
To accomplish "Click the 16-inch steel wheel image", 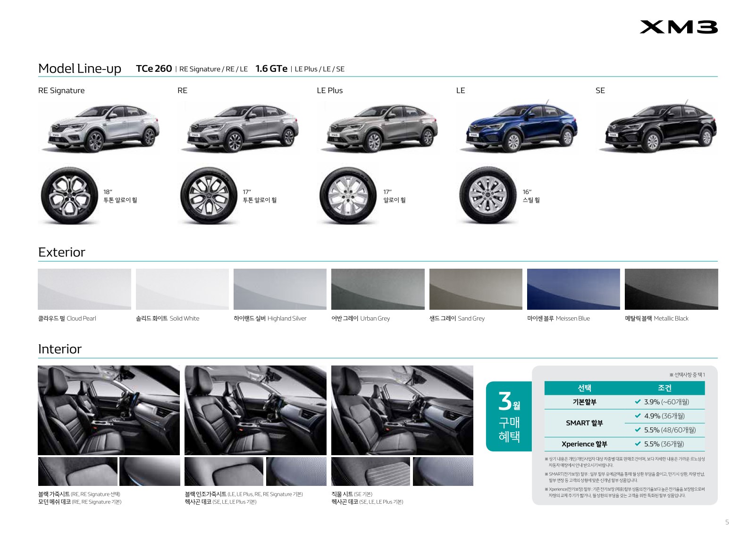I will tap(487, 195).
